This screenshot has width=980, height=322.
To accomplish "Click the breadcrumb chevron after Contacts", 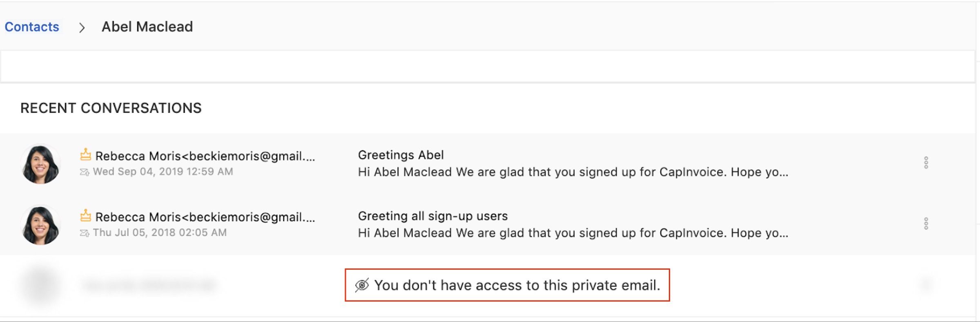I will tap(82, 28).
